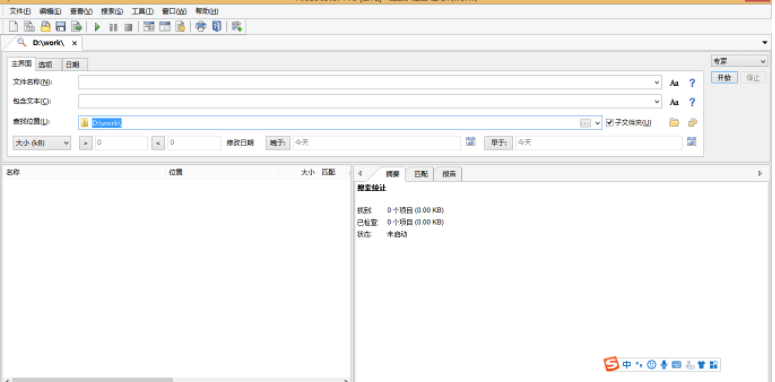Click the Pause search toolbar icon
Image resolution: width=775 pixels, height=382 pixels.
coord(113,27)
